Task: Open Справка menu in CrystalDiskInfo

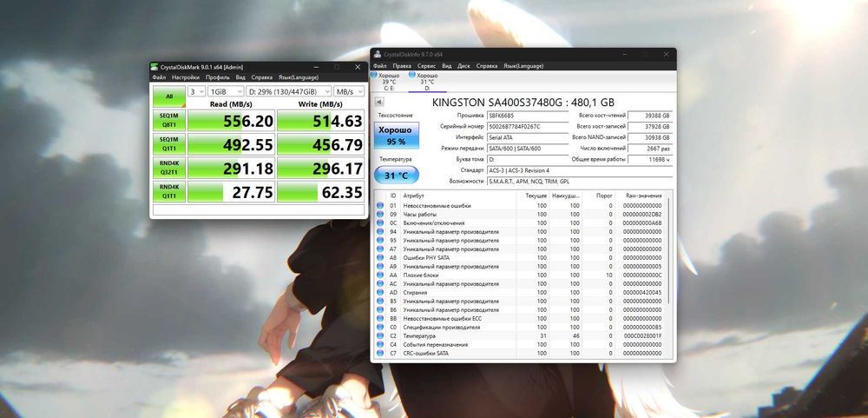Action: coord(487,66)
